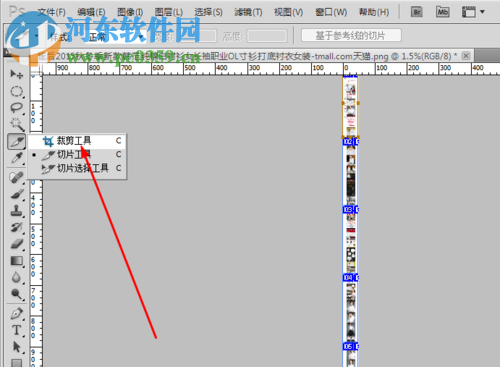Select the Eyedropper tool

click(16, 158)
